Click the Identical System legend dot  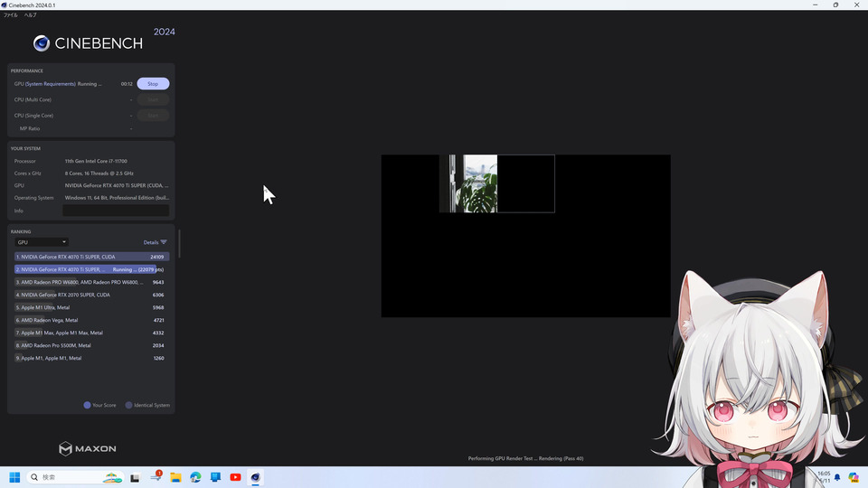point(128,405)
